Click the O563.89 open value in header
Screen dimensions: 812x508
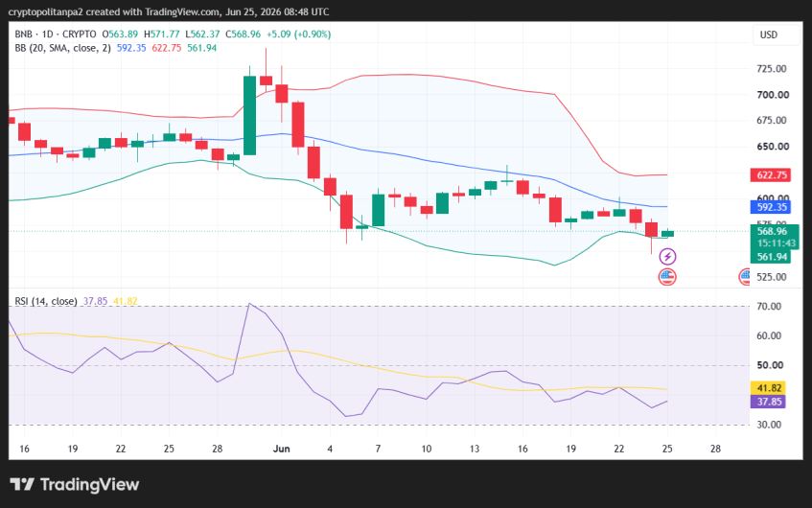coord(120,35)
